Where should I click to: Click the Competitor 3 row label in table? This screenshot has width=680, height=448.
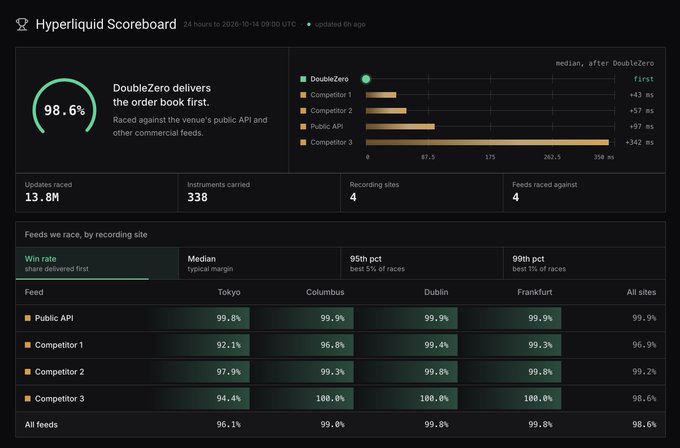(x=59, y=399)
